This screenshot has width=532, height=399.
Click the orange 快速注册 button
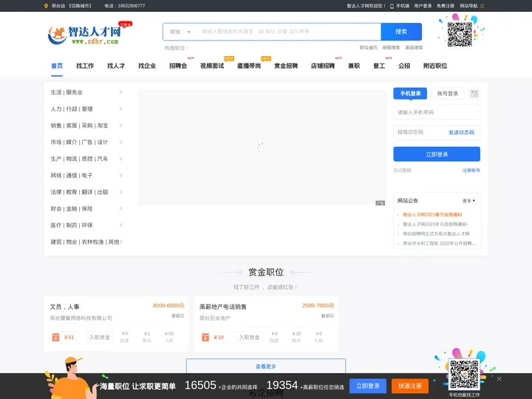pos(410,386)
